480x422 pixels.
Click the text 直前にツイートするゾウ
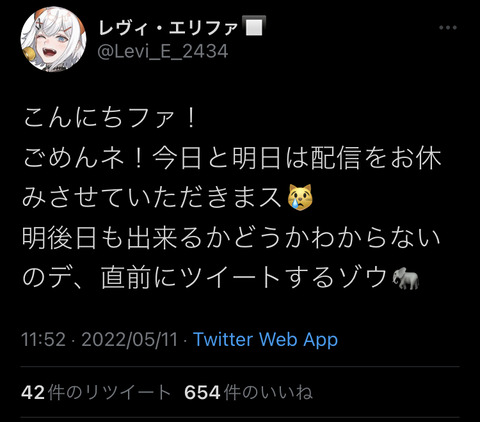[x=245, y=278]
